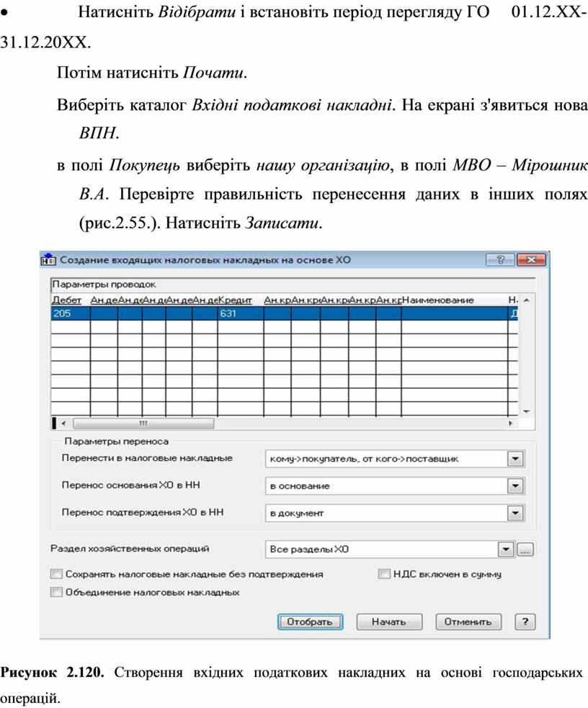Select the credit cell with value 631
This screenshot has width=588, height=708.
241,313
